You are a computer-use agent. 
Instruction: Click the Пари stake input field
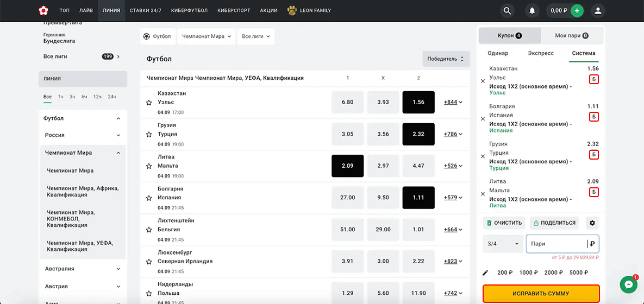(562, 244)
